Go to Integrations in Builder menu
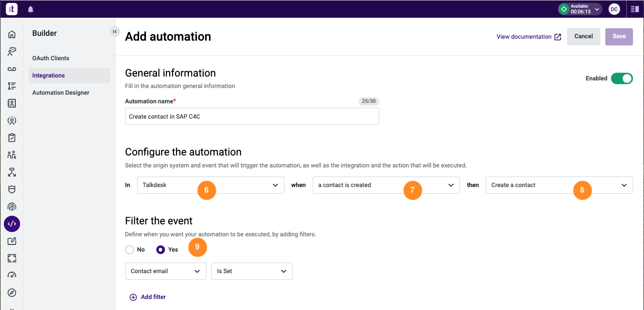The image size is (644, 310). point(69,76)
